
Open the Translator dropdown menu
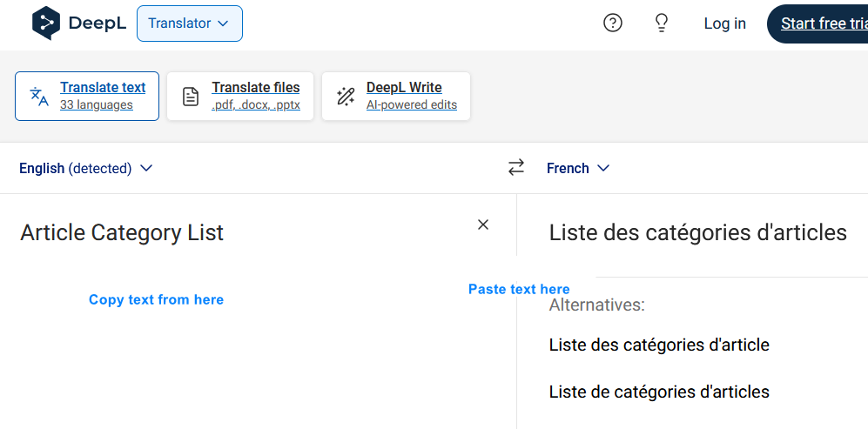(190, 23)
